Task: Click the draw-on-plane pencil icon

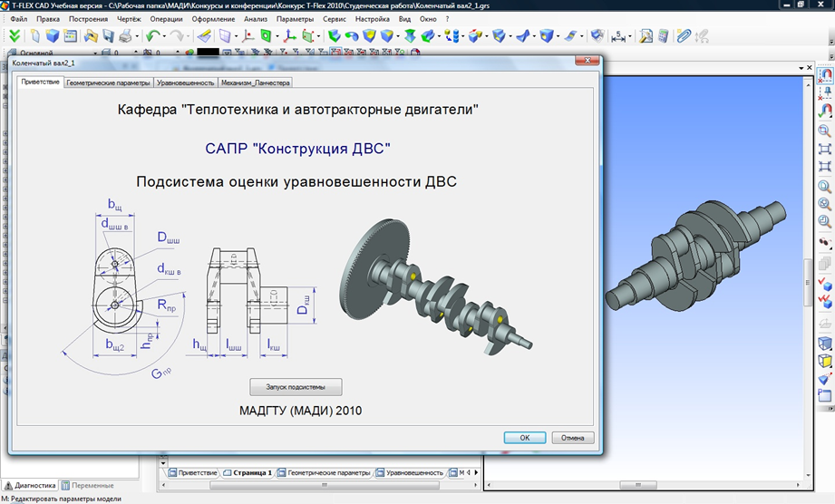Action: pyautogui.click(x=204, y=35)
